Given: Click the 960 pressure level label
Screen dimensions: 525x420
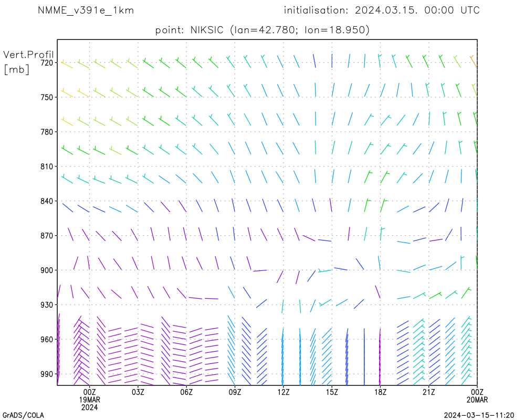Looking at the screenshot, I should click(47, 340).
